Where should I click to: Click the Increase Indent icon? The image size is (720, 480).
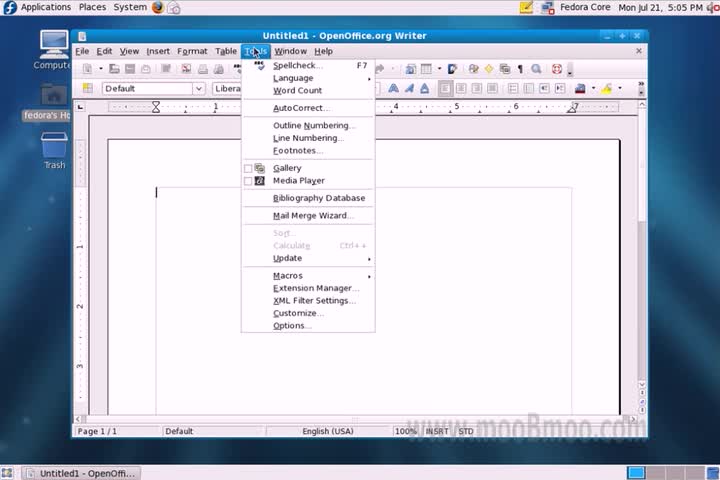[560, 88]
